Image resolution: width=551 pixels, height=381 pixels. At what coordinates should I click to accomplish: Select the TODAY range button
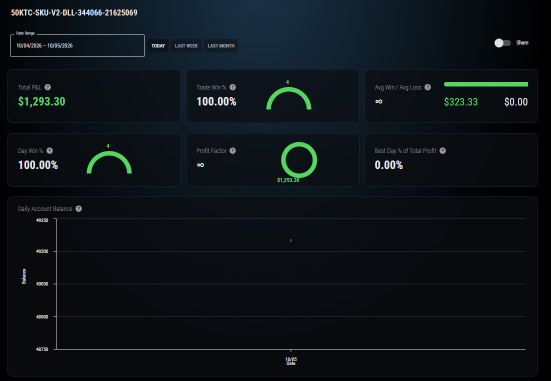point(158,46)
